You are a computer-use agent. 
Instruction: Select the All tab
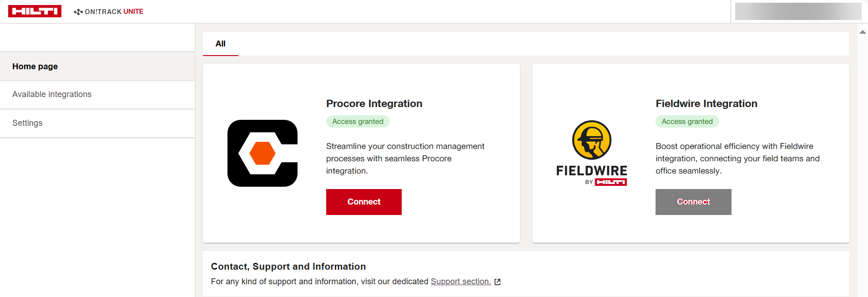tap(221, 44)
